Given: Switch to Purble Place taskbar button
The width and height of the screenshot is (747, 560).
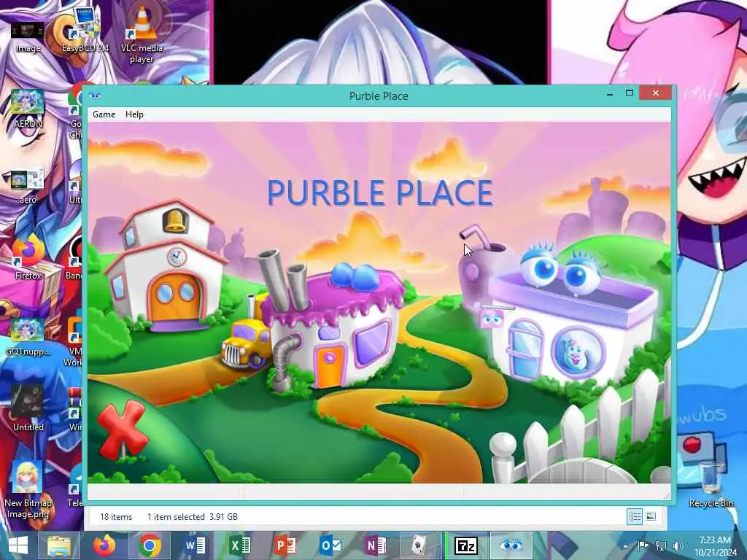Looking at the screenshot, I should point(511,545).
